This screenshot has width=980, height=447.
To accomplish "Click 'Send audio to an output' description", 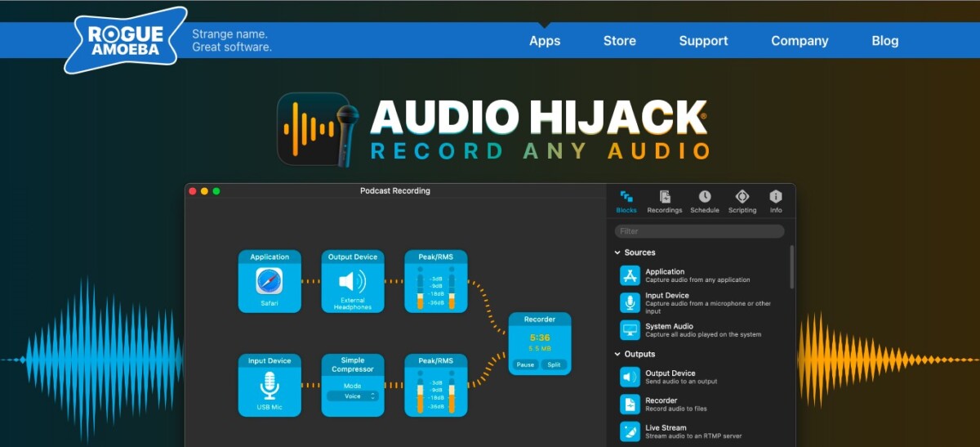I will point(682,382).
